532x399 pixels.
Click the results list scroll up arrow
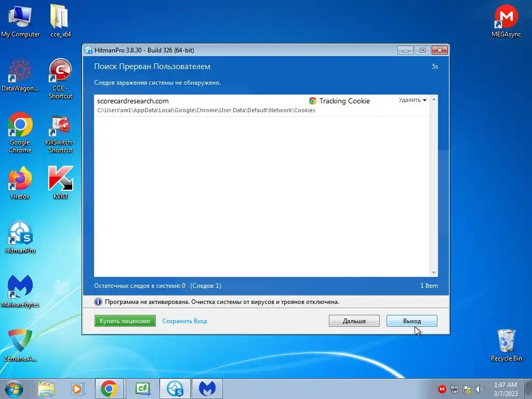(x=434, y=99)
